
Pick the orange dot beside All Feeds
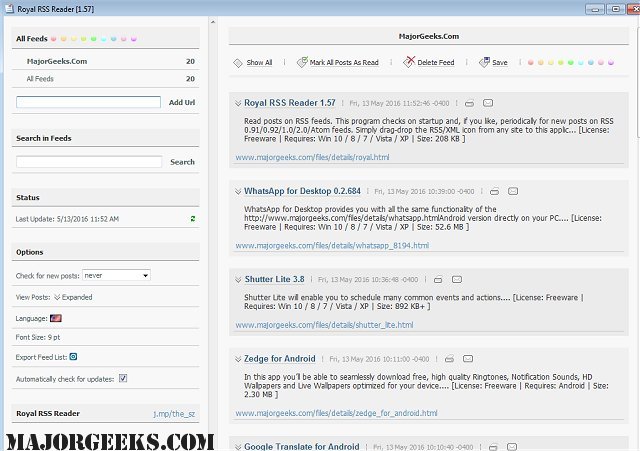pos(63,39)
